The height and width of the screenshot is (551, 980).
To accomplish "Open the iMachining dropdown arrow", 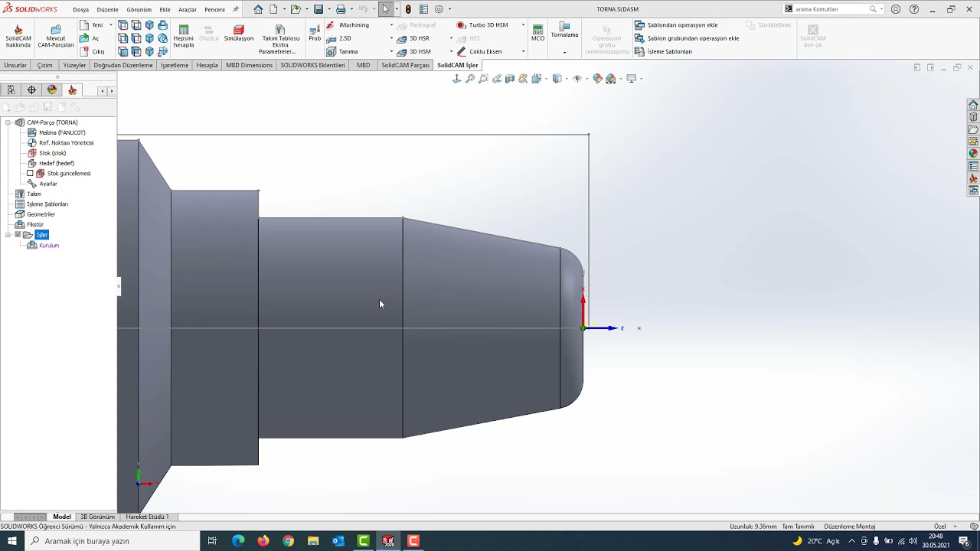I will click(391, 25).
